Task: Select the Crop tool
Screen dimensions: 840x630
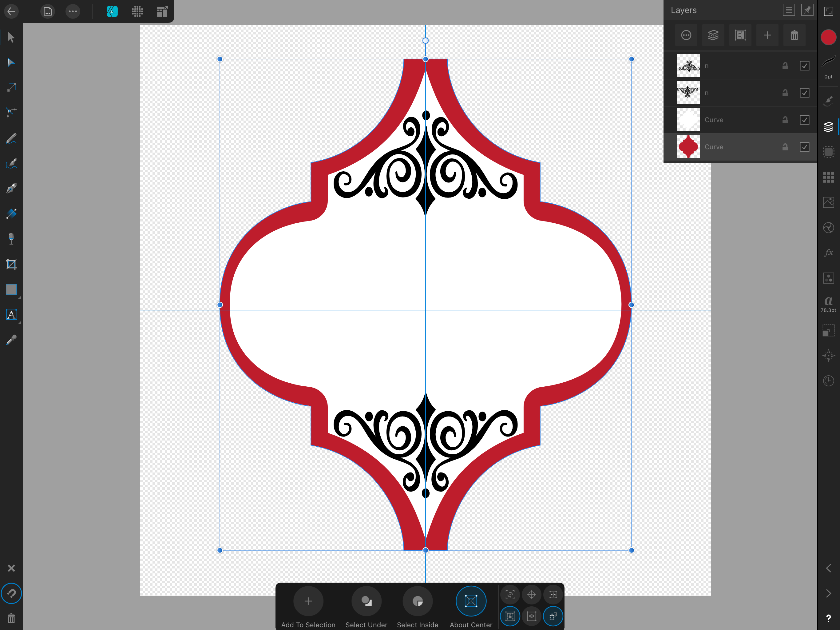Action: click(11, 264)
